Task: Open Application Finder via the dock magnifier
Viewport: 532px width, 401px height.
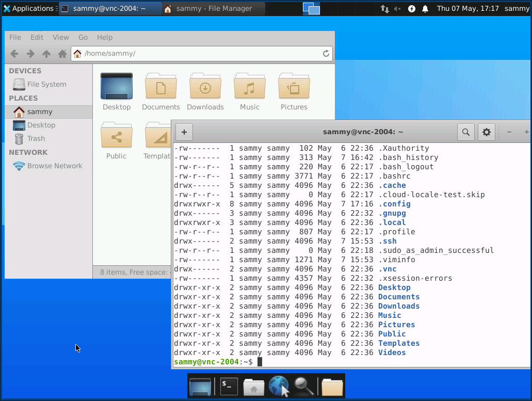Action: click(305, 386)
